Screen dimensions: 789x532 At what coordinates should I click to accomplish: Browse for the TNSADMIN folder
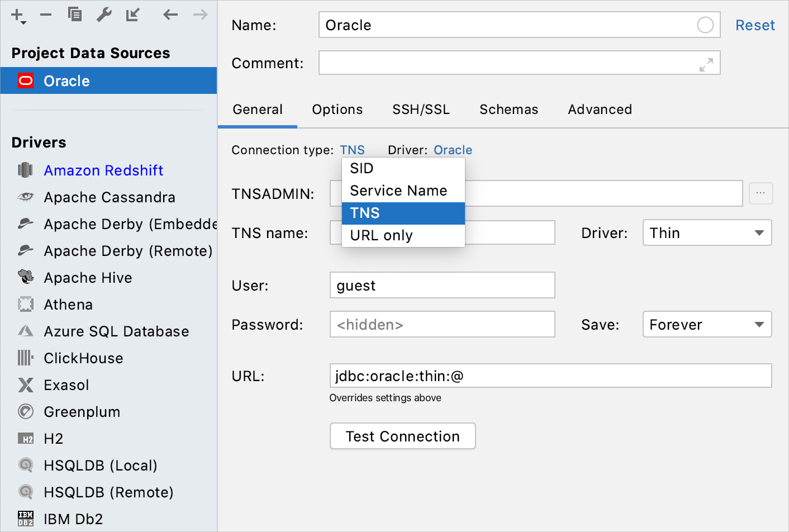761,193
